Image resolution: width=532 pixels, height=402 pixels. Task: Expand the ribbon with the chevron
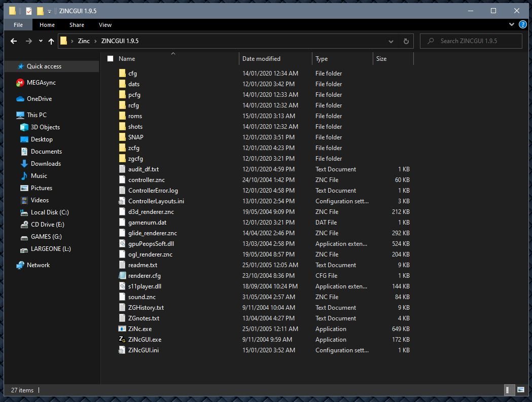[x=512, y=24]
